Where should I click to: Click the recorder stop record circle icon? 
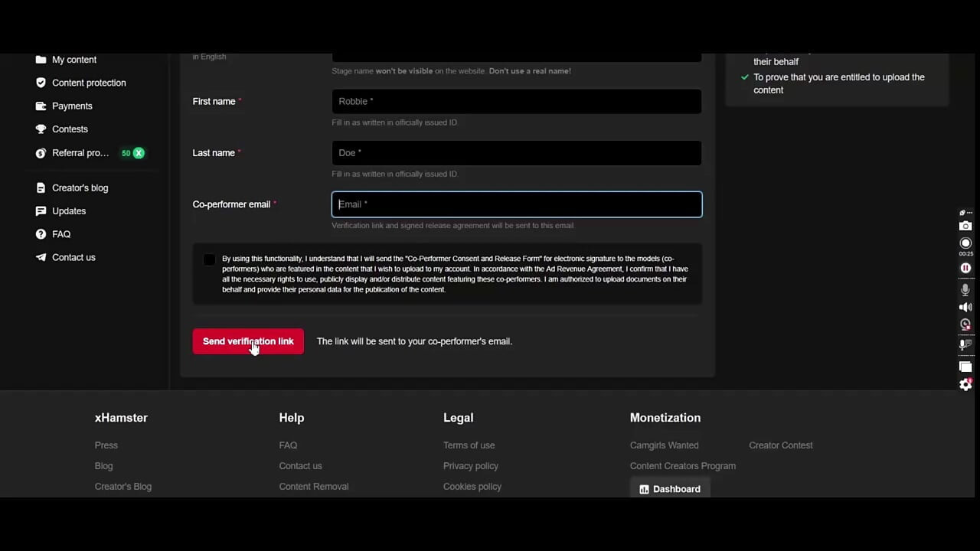[x=965, y=243]
